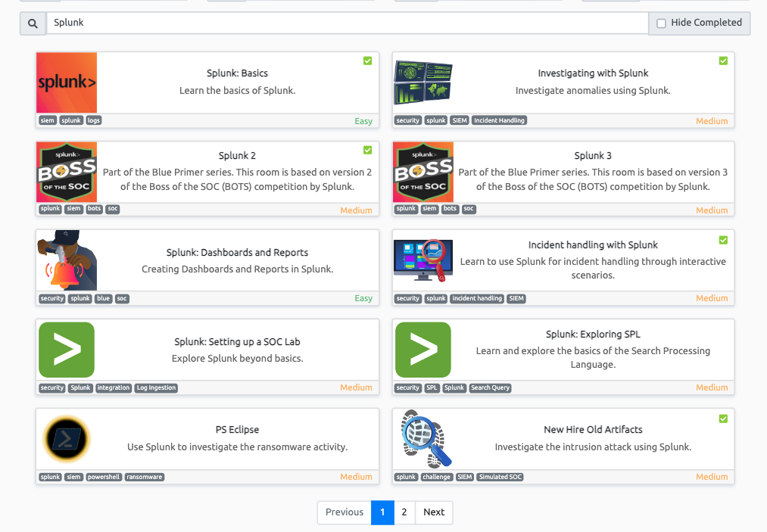Go to page 2 of results

(x=404, y=512)
